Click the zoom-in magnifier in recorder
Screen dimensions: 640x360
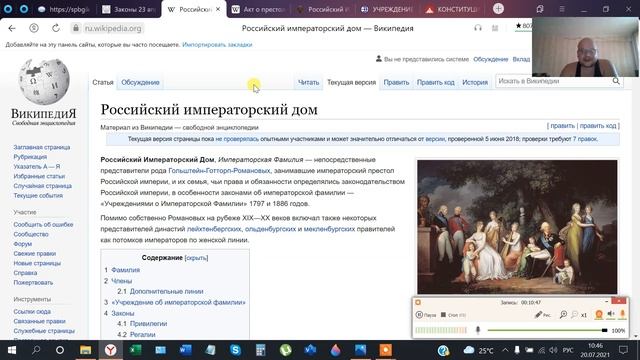click(563, 314)
